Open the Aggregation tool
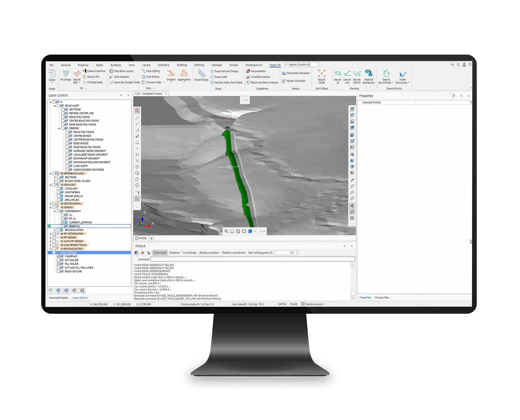 click(x=184, y=76)
